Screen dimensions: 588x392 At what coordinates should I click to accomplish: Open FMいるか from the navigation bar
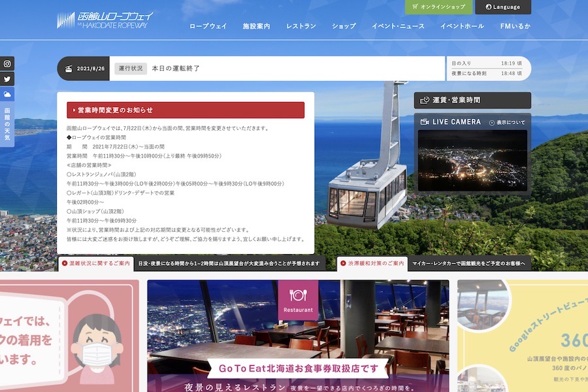(515, 26)
